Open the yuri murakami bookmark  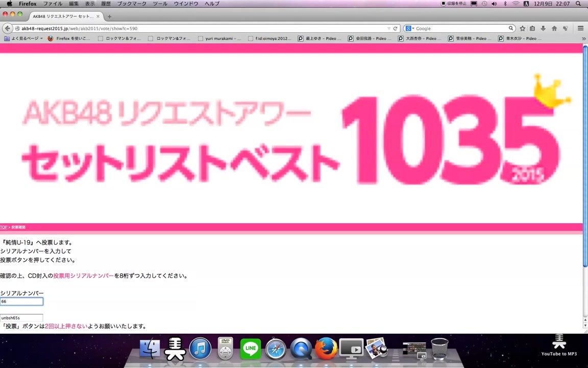point(219,38)
